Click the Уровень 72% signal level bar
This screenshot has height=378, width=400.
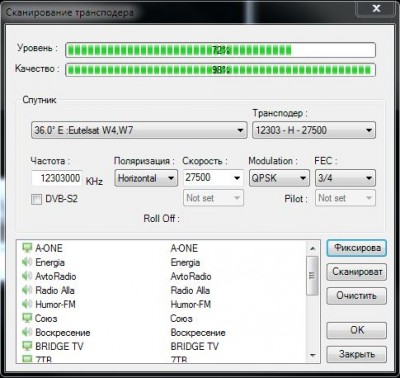point(220,50)
